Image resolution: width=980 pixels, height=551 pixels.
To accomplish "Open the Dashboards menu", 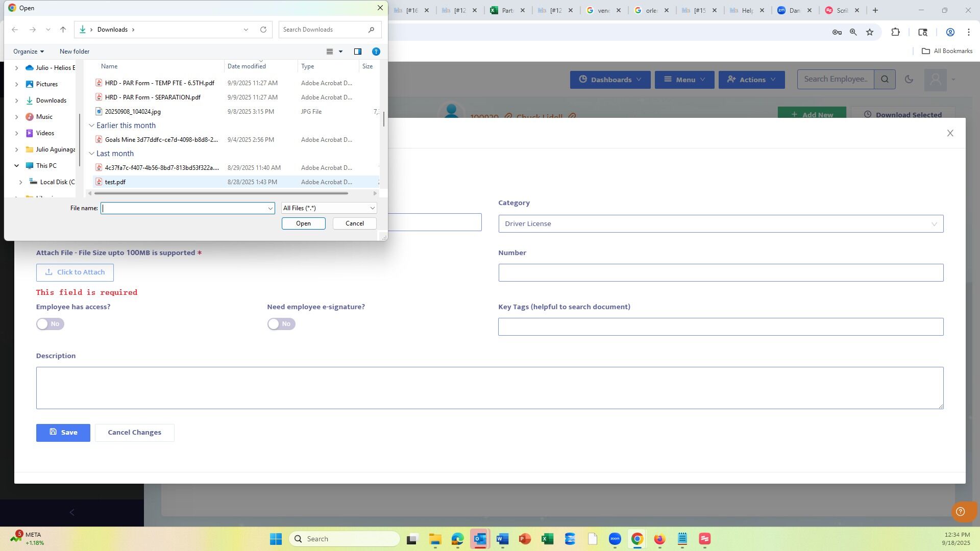I will [x=610, y=80].
